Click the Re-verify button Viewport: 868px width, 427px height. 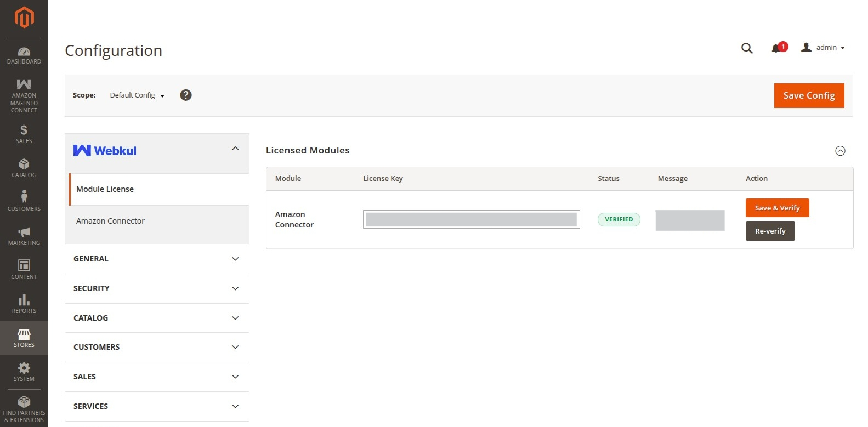(770, 231)
